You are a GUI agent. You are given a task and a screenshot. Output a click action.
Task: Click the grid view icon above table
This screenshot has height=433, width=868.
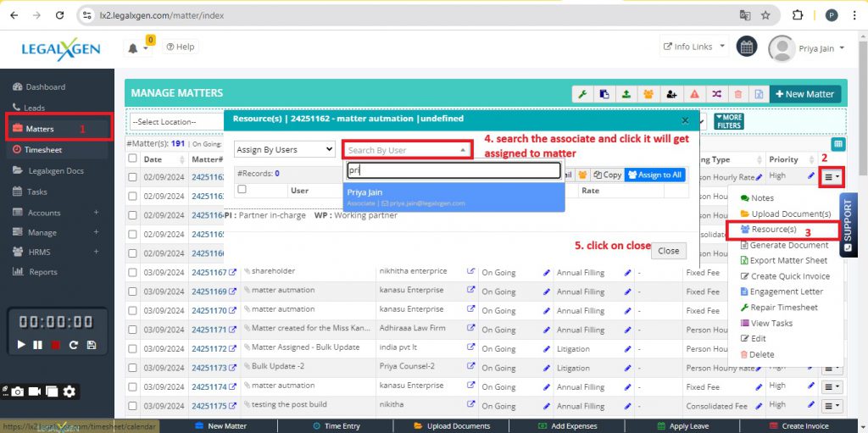coord(838,144)
